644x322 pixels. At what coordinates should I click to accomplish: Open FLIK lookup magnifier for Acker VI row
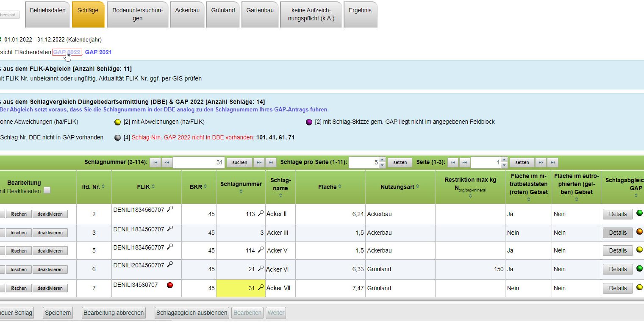170,265
